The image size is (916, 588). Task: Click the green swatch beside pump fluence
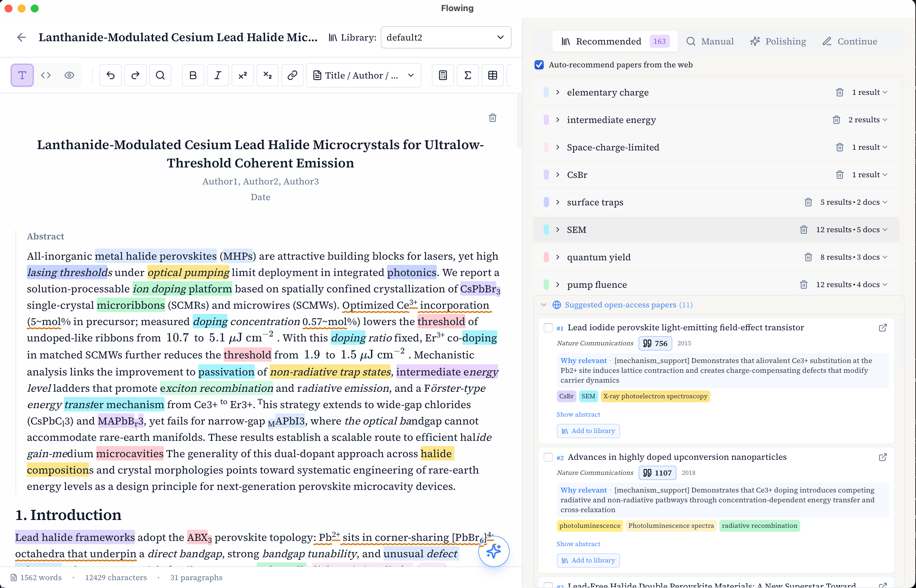[x=546, y=285]
